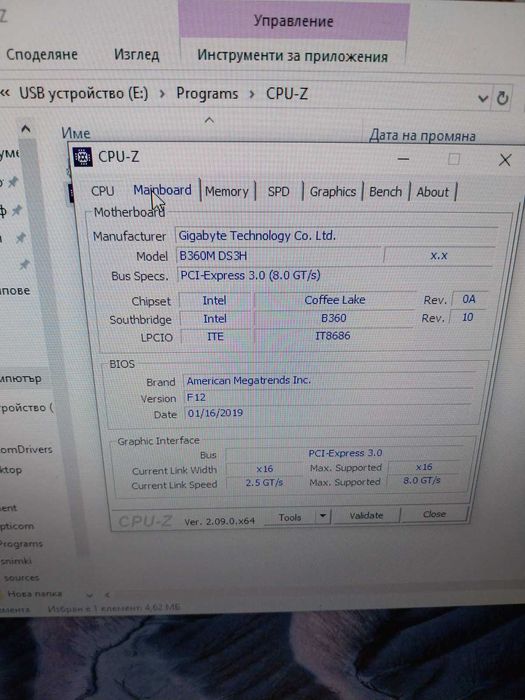The image size is (525, 700).
Task: Click Programs folder in navigation pane
Action: (21, 544)
